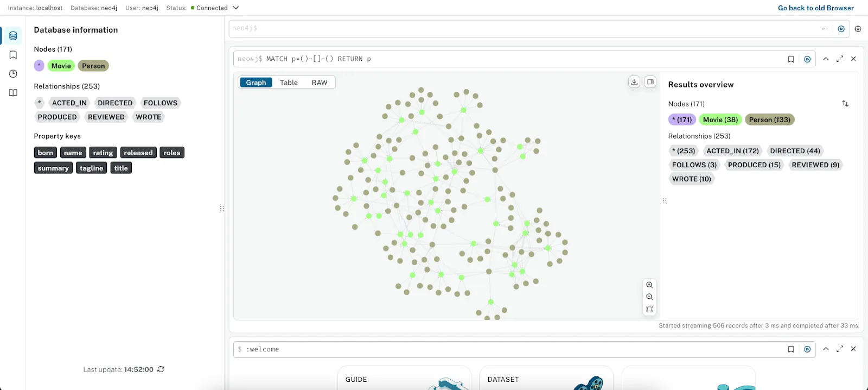Style the Person (133) overview chip
The image size is (868, 390).
point(770,119)
